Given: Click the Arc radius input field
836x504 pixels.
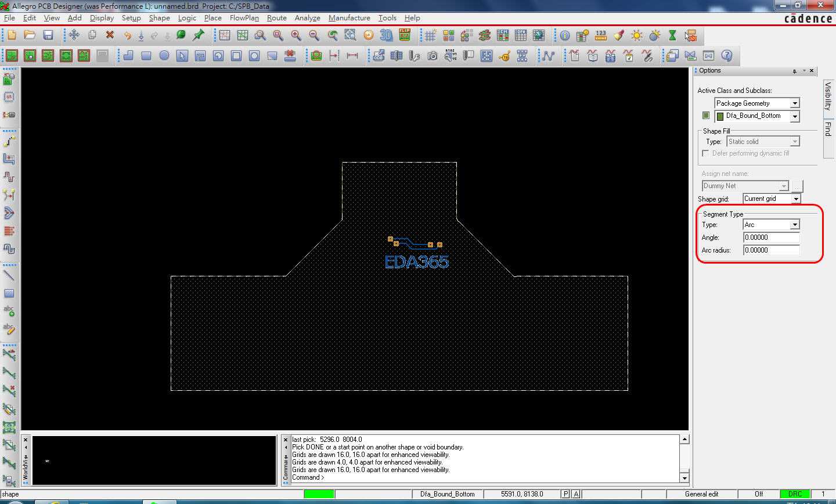Looking at the screenshot, I should pyautogui.click(x=772, y=250).
